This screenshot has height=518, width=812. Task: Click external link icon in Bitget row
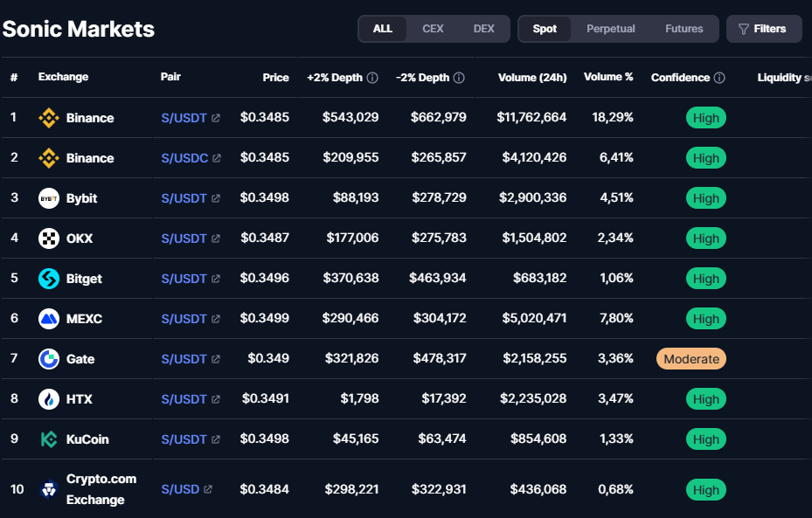coord(216,279)
